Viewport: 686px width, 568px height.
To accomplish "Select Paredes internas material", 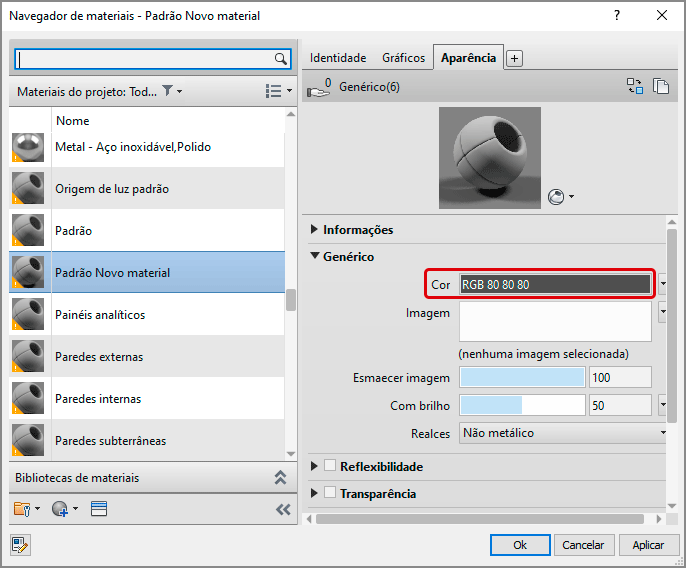I will coord(147,399).
